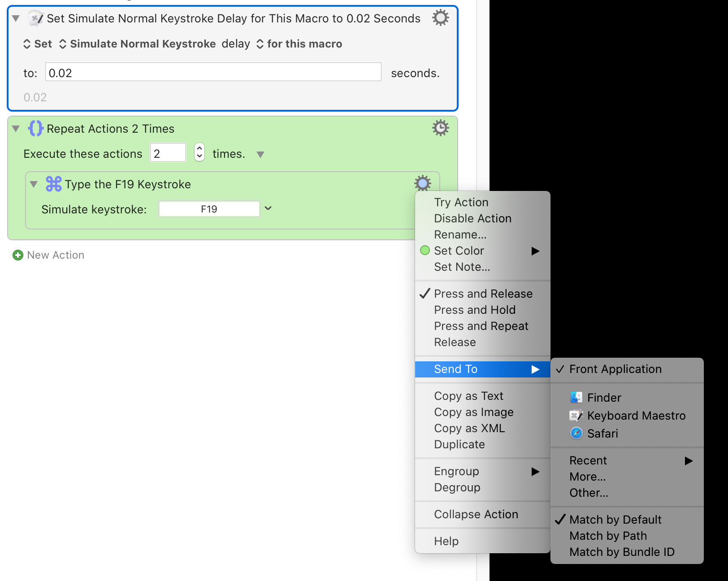Send keystroke to Safari
This screenshot has height=581, width=728.
coord(627,434)
